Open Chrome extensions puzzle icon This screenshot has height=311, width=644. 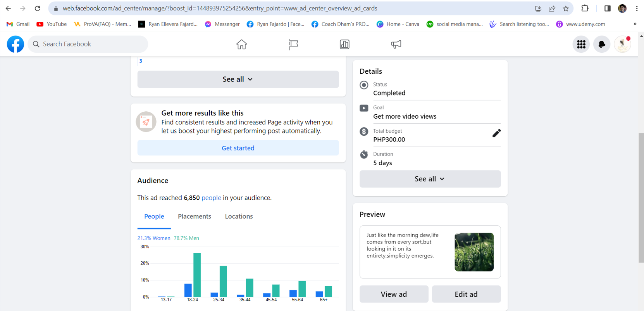coord(585,9)
